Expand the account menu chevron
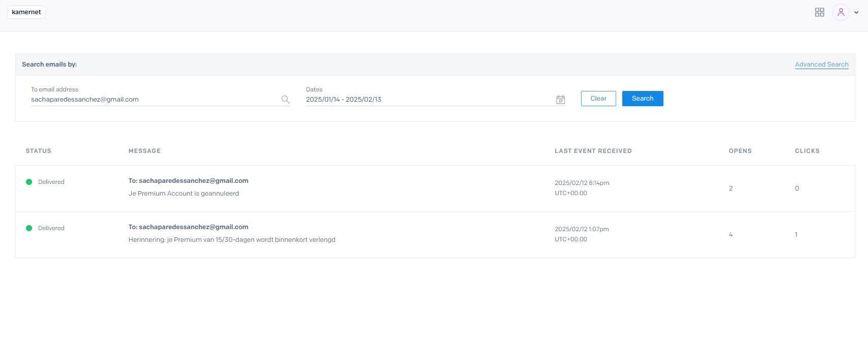 [x=856, y=13]
